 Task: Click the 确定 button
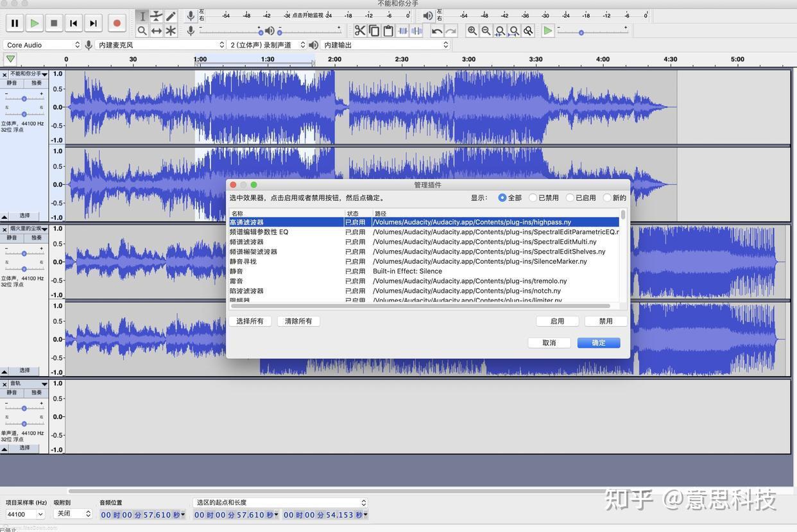(598, 343)
